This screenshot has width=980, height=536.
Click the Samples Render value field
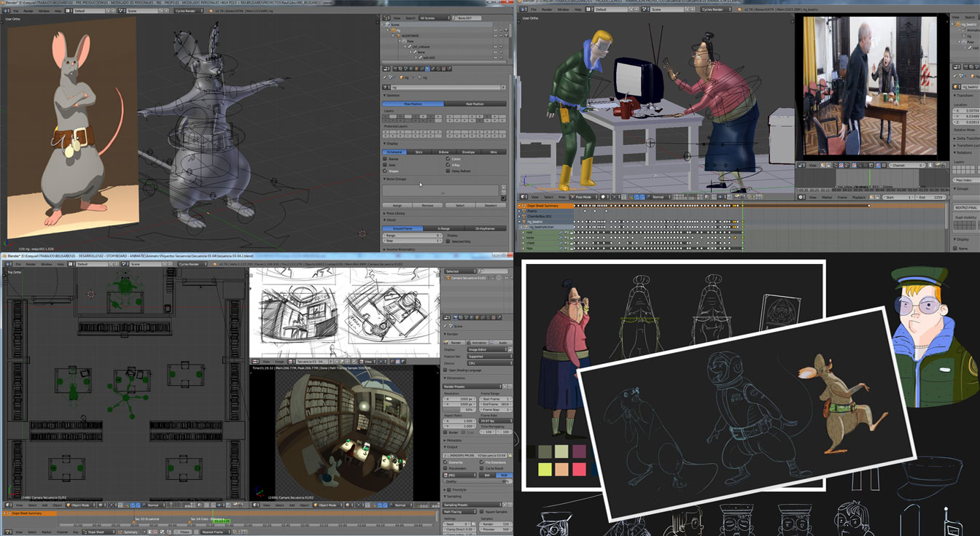tap(494, 524)
